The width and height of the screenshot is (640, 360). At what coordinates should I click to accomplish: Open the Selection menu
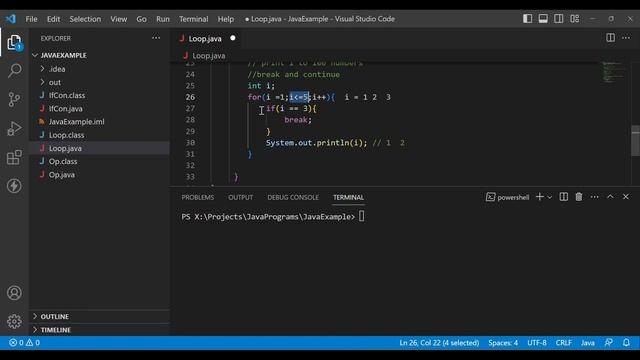click(x=85, y=19)
